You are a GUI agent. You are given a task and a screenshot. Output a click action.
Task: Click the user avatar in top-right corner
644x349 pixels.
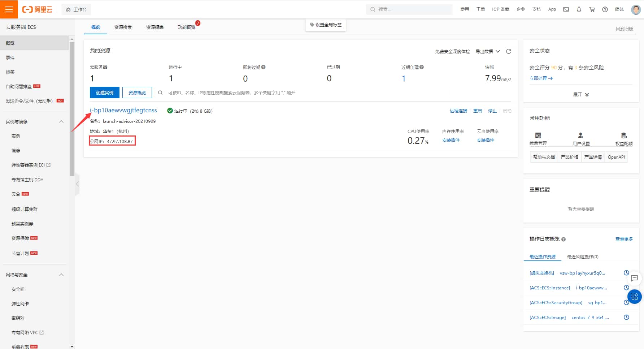(x=636, y=9)
